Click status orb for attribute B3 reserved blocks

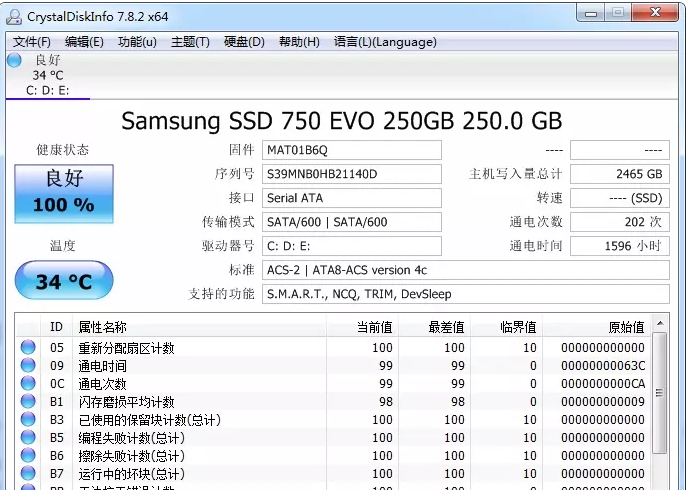click(28, 420)
